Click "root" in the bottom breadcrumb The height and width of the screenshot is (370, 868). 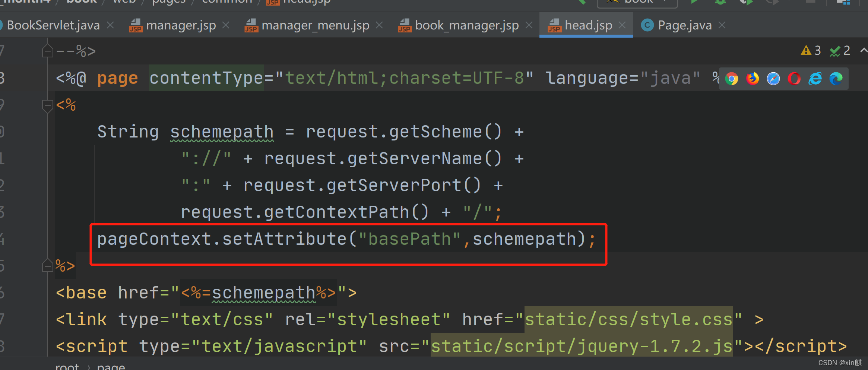pos(67,366)
